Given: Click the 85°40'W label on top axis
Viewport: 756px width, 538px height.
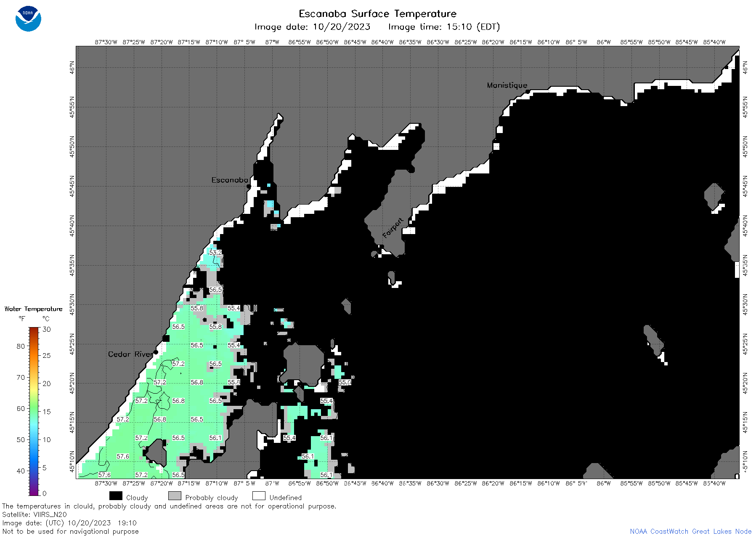Looking at the screenshot, I should click(x=714, y=42).
